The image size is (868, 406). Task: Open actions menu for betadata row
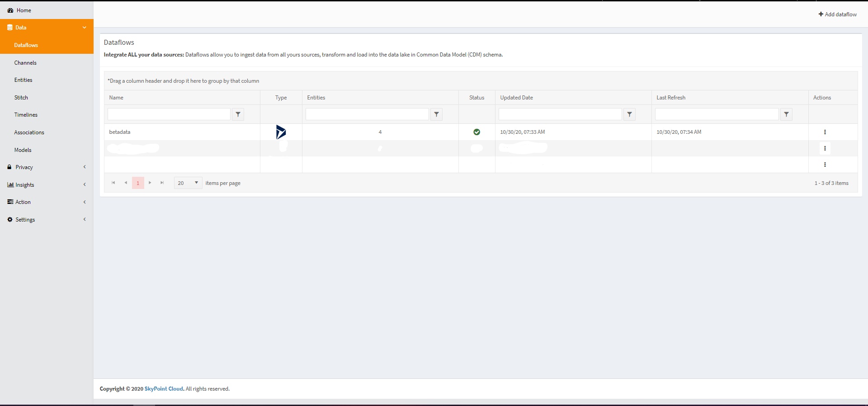(x=825, y=132)
